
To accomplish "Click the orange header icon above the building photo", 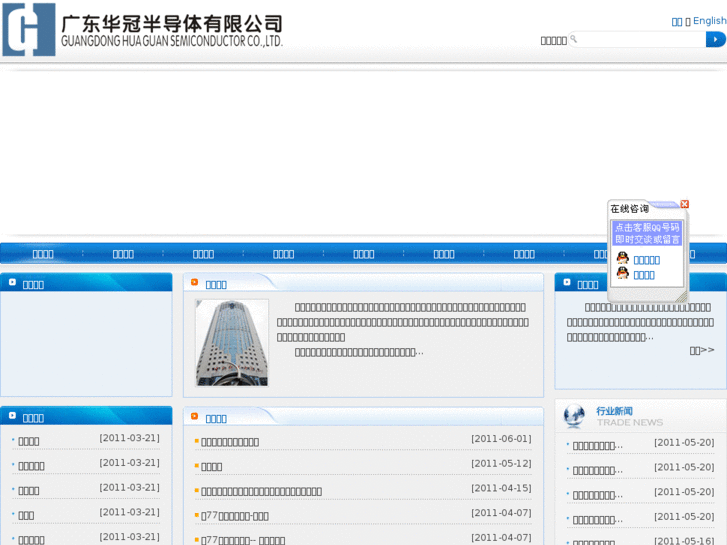I will pos(194,282).
